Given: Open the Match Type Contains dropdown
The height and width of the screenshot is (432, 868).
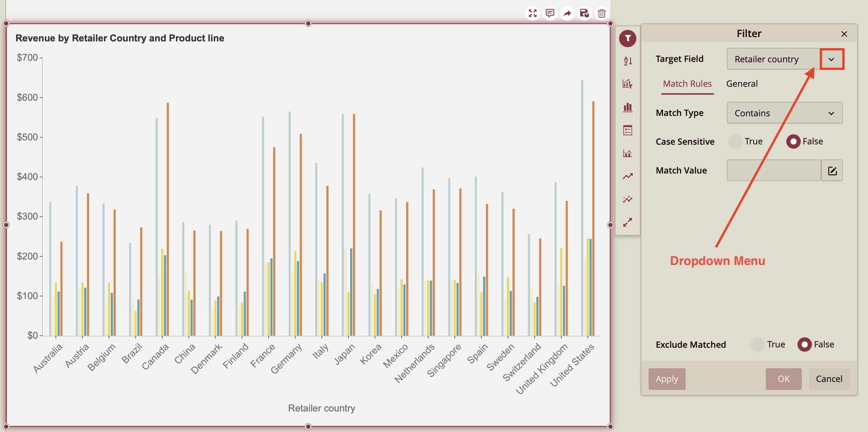Looking at the screenshot, I should (x=785, y=113).
